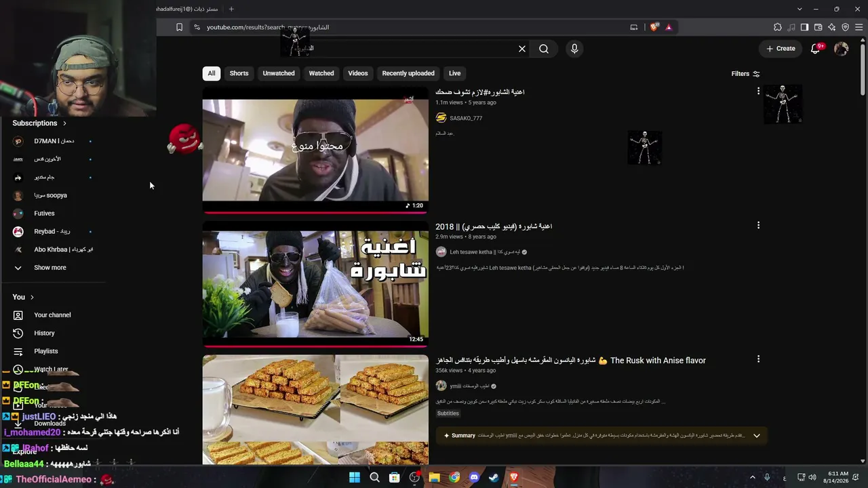
Task: Open the Brave Wallet icon
Action: coord(818,27)
